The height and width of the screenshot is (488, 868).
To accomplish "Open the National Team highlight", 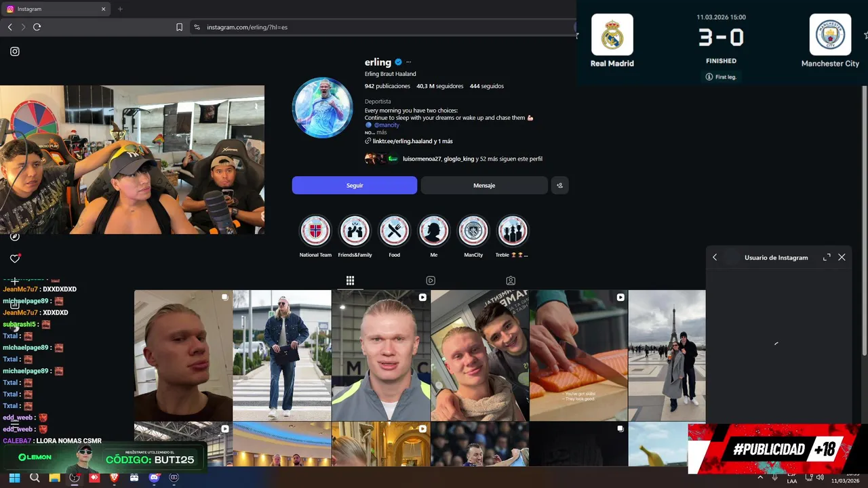I will (315, 231).
